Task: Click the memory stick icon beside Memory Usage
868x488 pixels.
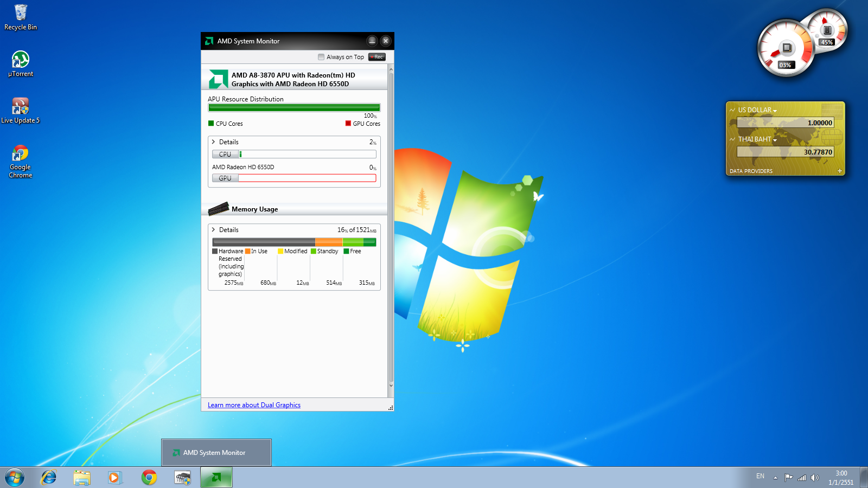Action: (x=219, y=209)
